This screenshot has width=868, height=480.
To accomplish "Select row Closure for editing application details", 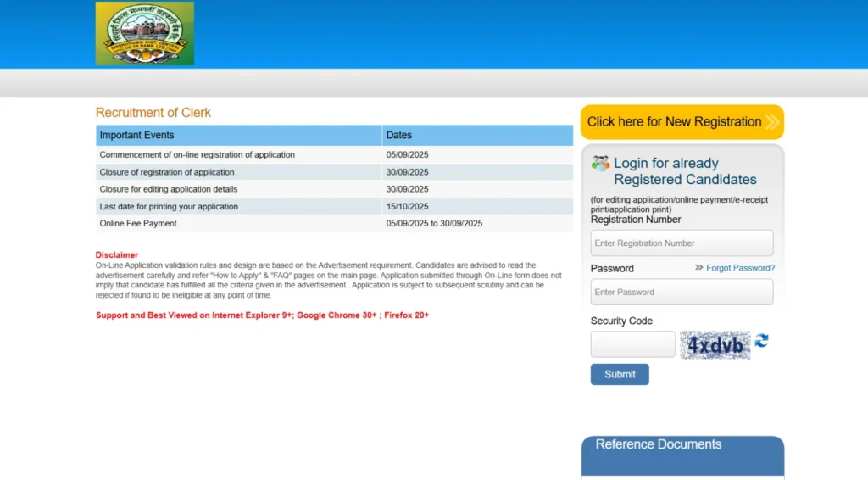I will pyautogui.click(x=334, y=189).
